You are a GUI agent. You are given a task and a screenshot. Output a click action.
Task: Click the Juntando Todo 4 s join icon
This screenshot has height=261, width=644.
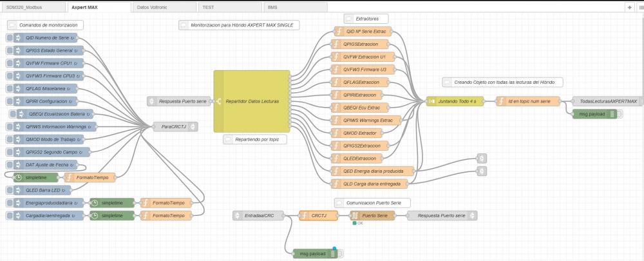coord(431,101)
